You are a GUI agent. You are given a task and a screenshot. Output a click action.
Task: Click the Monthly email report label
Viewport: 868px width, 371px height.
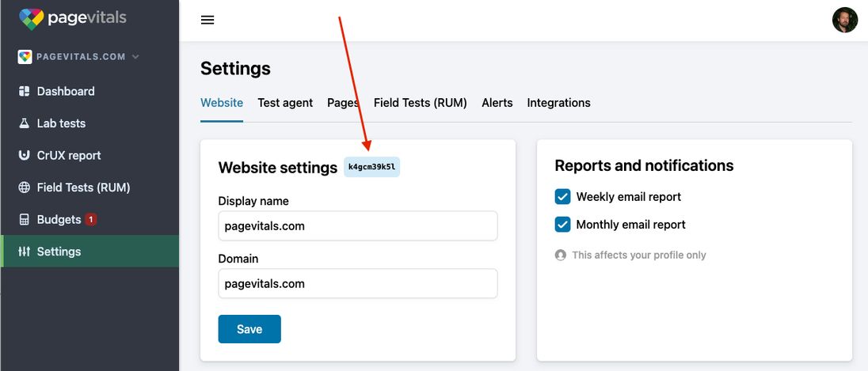tap(630, 225)
